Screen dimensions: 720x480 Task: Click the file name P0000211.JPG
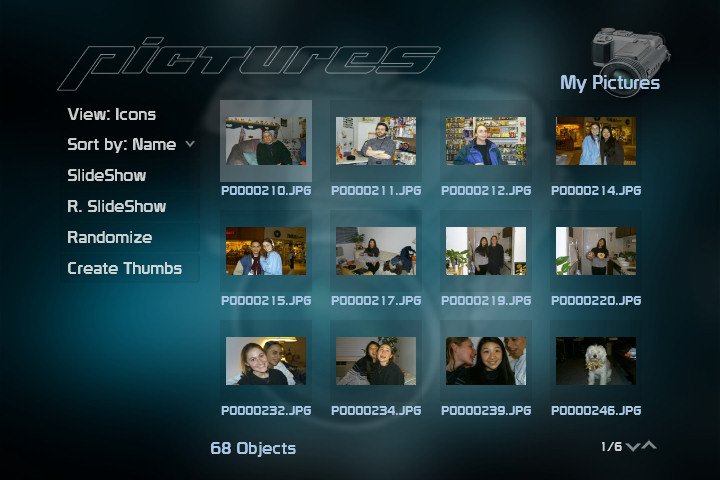point(376,191)
